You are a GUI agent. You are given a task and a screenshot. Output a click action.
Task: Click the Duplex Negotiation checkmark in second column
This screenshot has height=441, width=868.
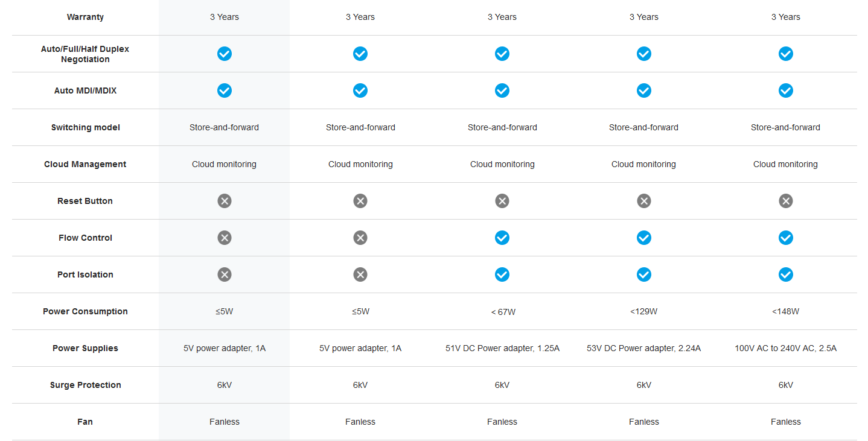pos(360,54)
